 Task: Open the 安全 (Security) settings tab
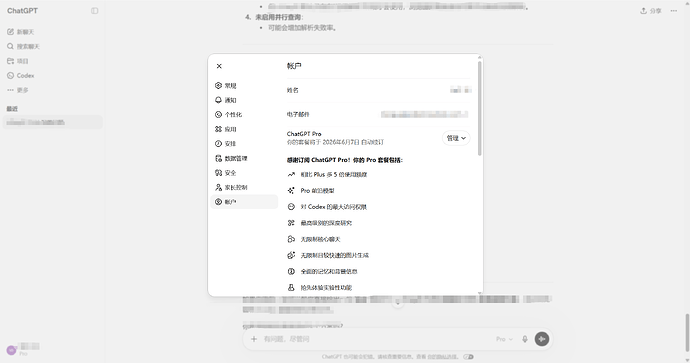tap(244, 172)
